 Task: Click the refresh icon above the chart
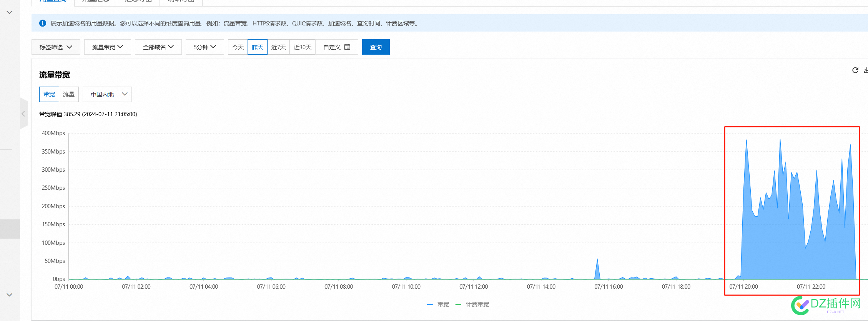[x=855, y=70]
